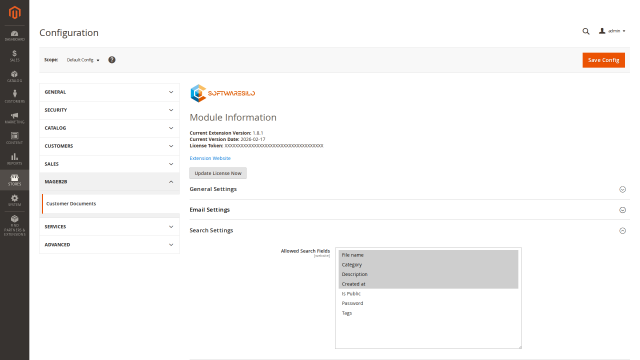The width and height of the screenshot is (640, 360).
Task: Select Created at in Allowed Search Fields
Action: 428,284
